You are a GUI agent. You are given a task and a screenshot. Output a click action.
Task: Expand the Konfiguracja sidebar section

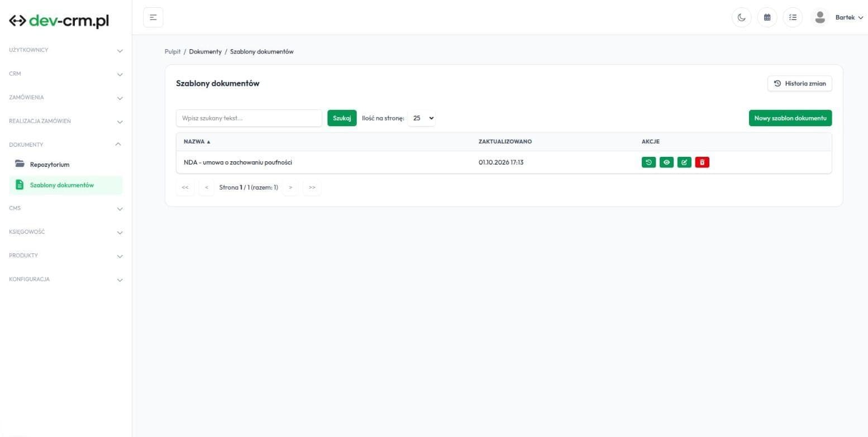coord(66,279)
